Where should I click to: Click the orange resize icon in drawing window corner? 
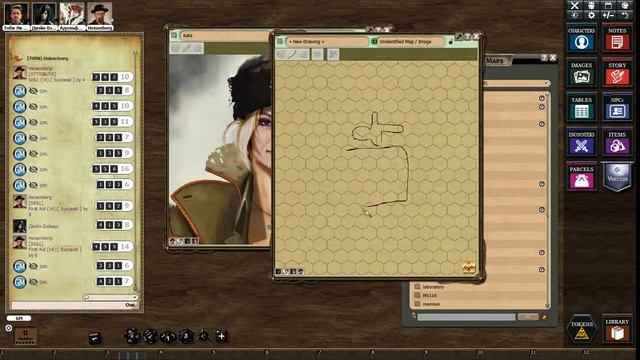pos(469,267)
